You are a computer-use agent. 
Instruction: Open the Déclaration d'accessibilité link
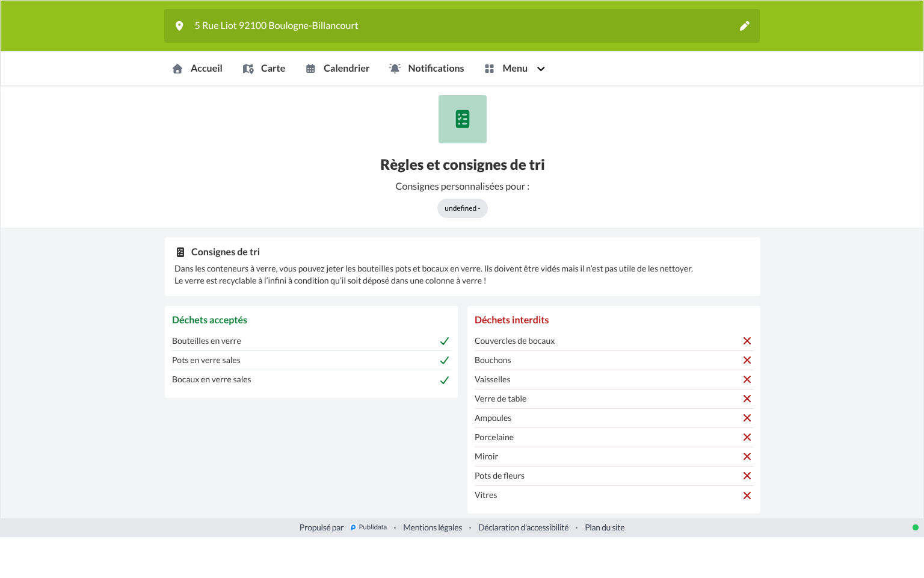point(523,527)
